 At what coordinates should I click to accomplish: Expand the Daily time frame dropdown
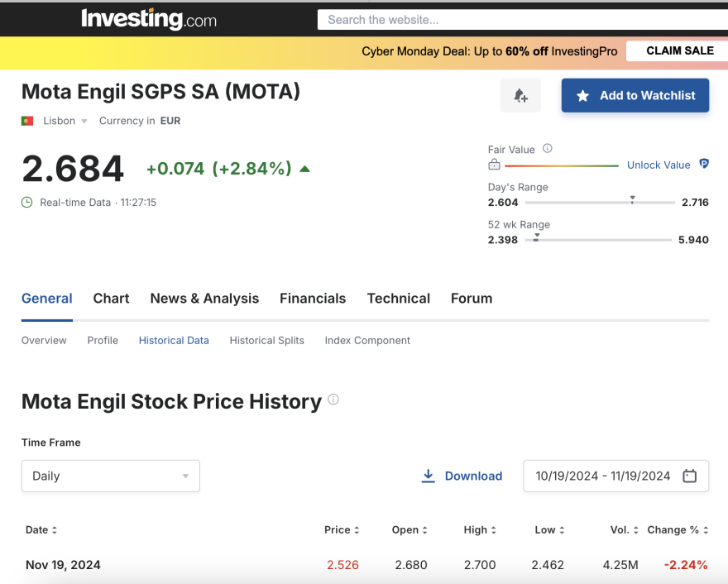click(110, 476)
